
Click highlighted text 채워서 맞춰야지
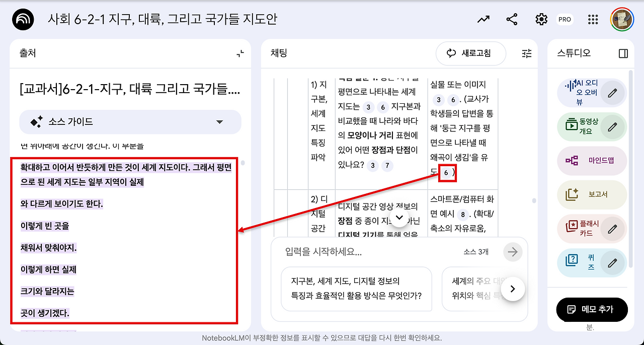(49, 248)
